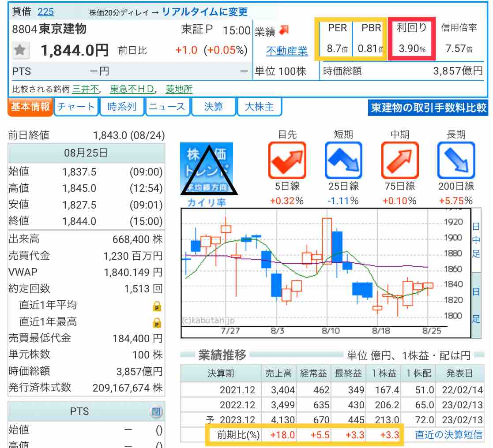Switch to the チャート tab
493x448 pixels.
click(76, 107)
